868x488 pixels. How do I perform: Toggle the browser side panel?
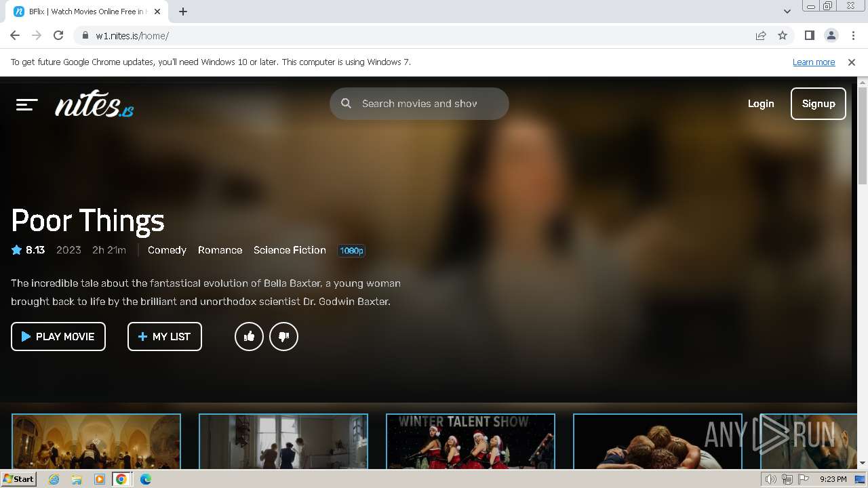(x=809, y=35)
